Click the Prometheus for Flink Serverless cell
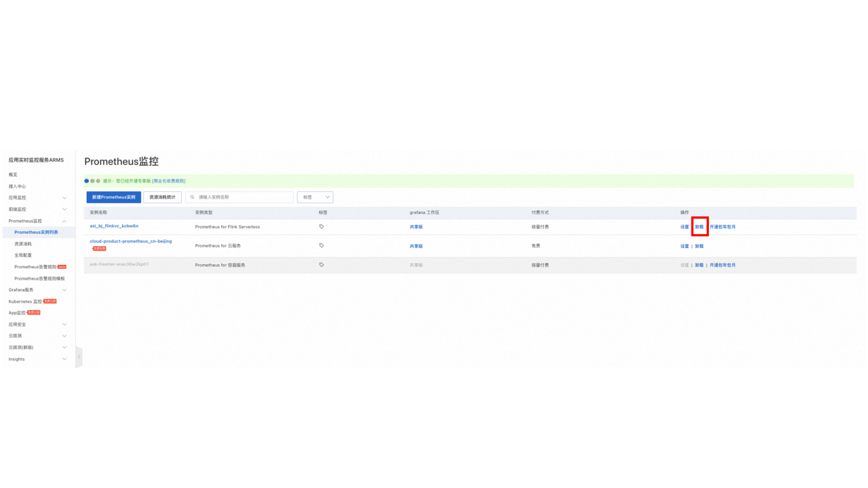The width and height of the screenshot is (868, 488). pyautogui.click(x=227, y=227)
